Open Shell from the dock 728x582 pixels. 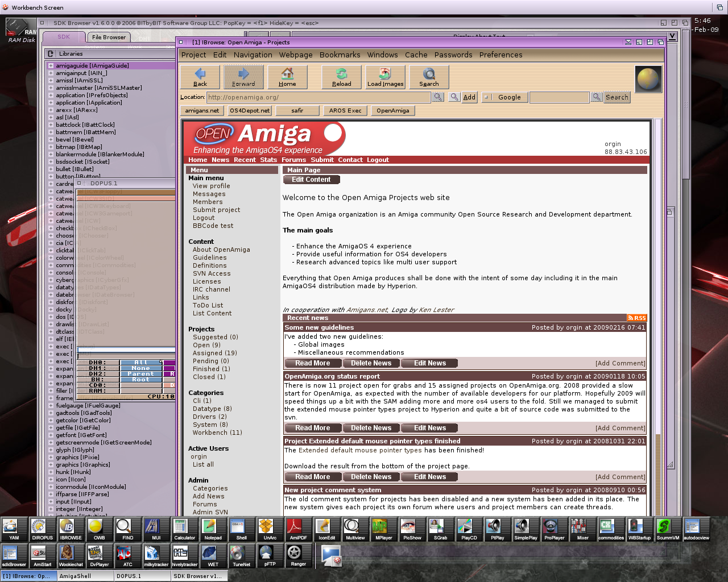tap(242, 530)
